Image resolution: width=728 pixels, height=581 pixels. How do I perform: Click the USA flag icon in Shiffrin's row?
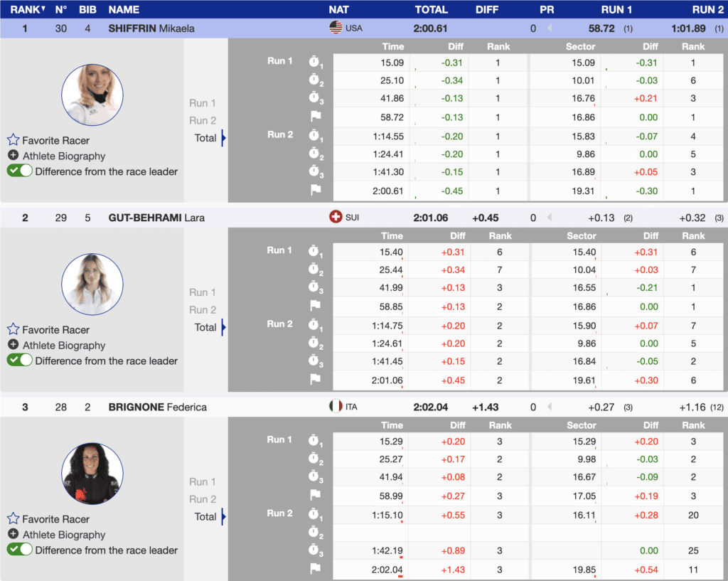pos(336,28)
